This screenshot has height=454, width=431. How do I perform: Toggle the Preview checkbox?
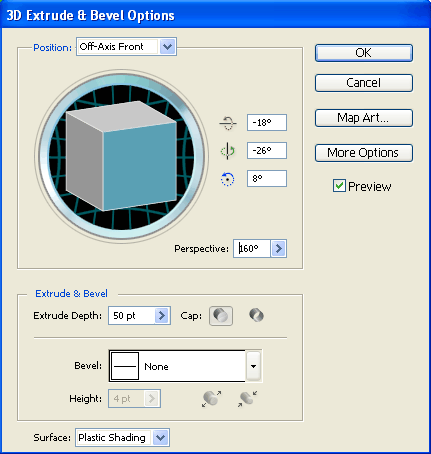click(x=339, y=186)
